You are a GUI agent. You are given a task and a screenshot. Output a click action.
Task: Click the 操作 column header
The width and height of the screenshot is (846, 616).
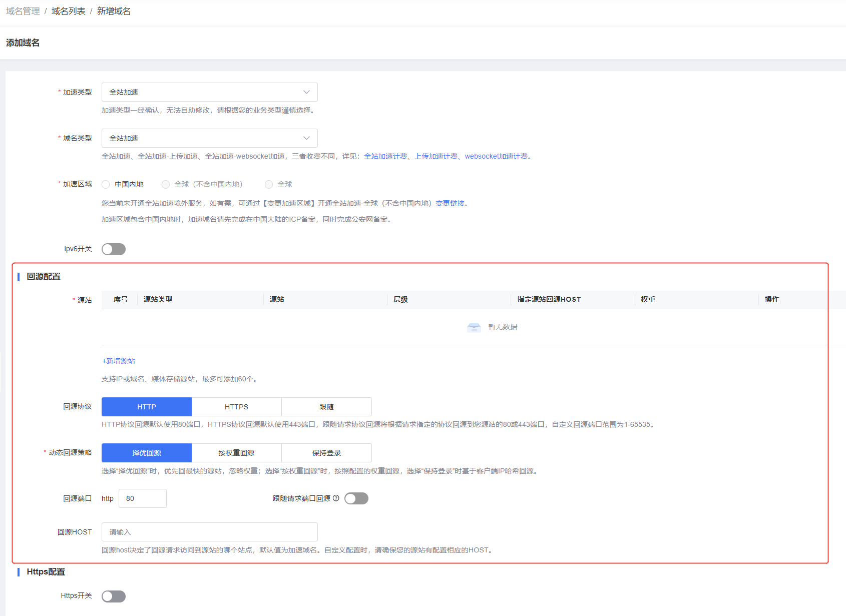[x=772, y=299]
